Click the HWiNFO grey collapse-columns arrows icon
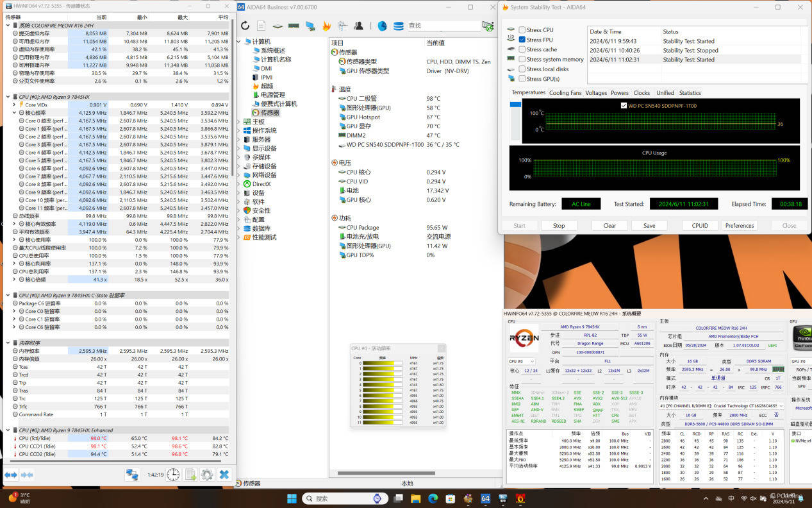Viewport: 812px width, 508px height. [27, 475]
